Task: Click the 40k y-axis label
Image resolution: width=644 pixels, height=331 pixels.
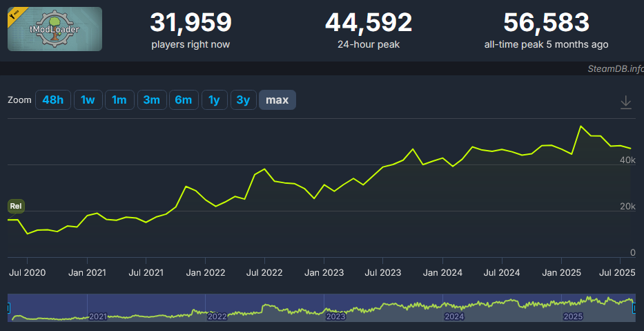Action: click(627, 160)
